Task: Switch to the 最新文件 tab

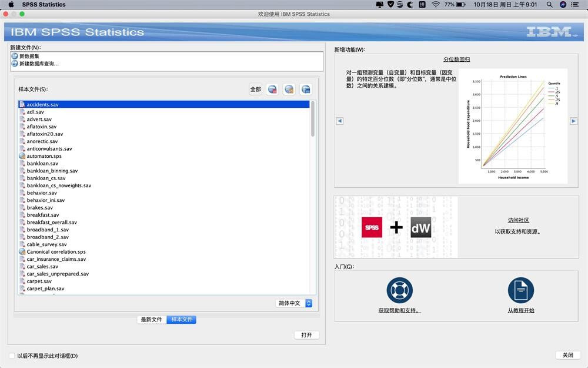Action: pos(152,320)
